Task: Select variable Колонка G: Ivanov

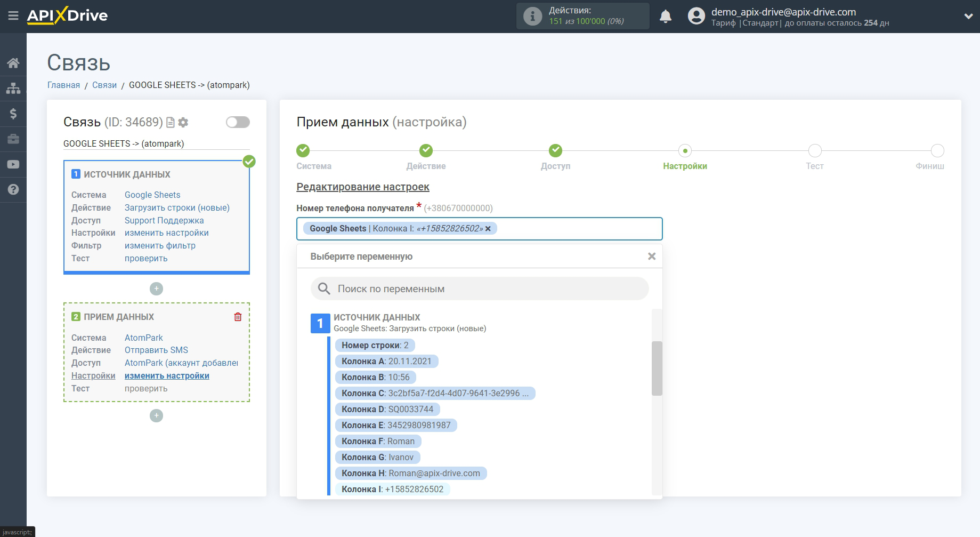Action: tap(377, 457)
